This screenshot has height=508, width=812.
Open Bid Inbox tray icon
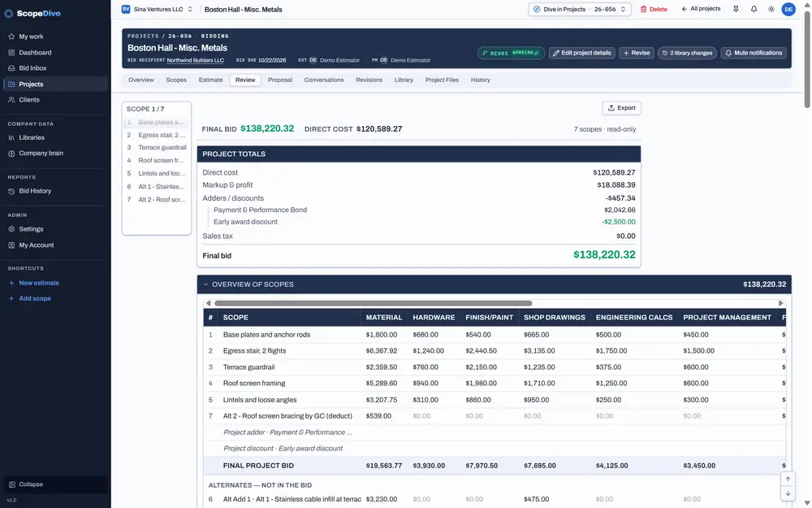pyautogui.click(x=11, y=68)
